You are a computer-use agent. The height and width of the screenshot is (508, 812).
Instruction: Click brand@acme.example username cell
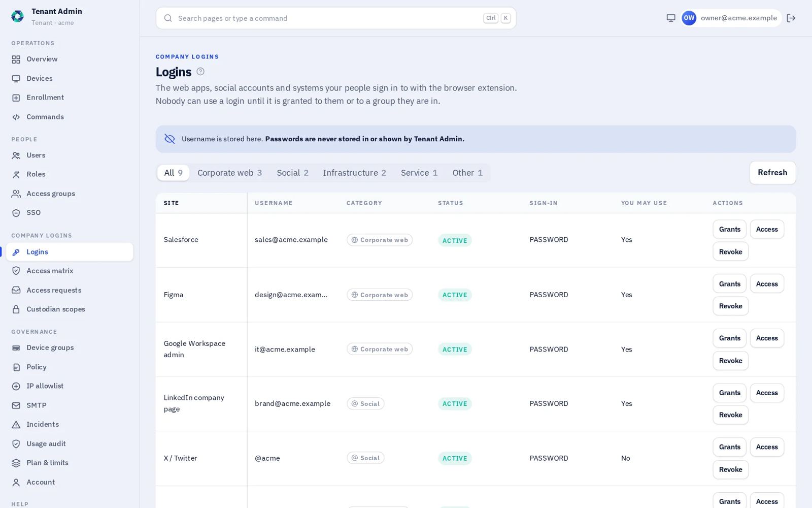[292, 404]
